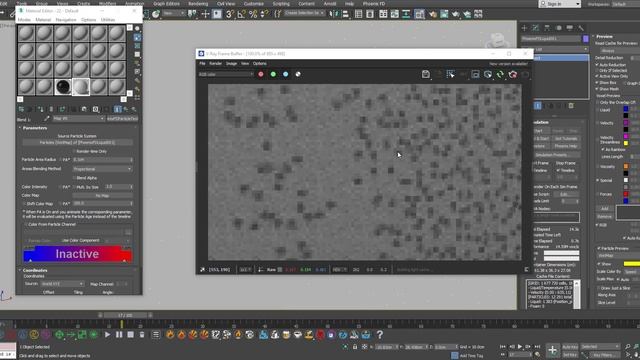Toggle the Blend Alpha checkbox
This screenshot has width=640, height=360.
(74, 178)
